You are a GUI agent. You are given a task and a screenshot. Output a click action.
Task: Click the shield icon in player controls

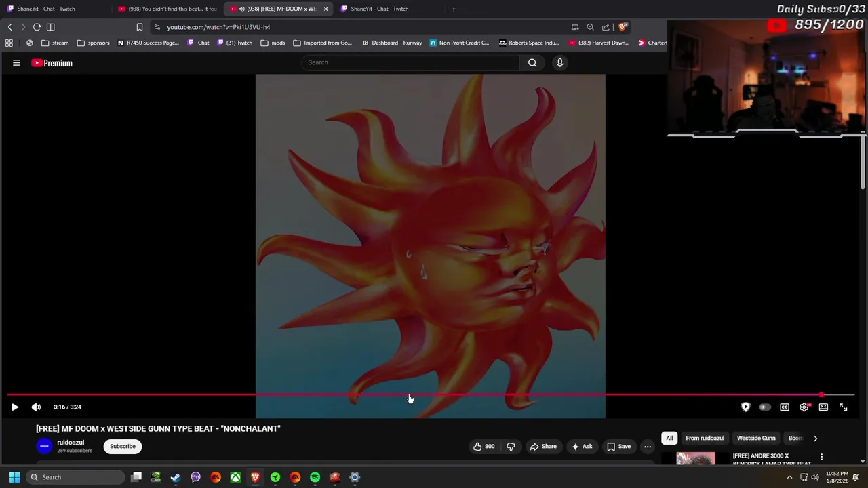coord(745,407)
